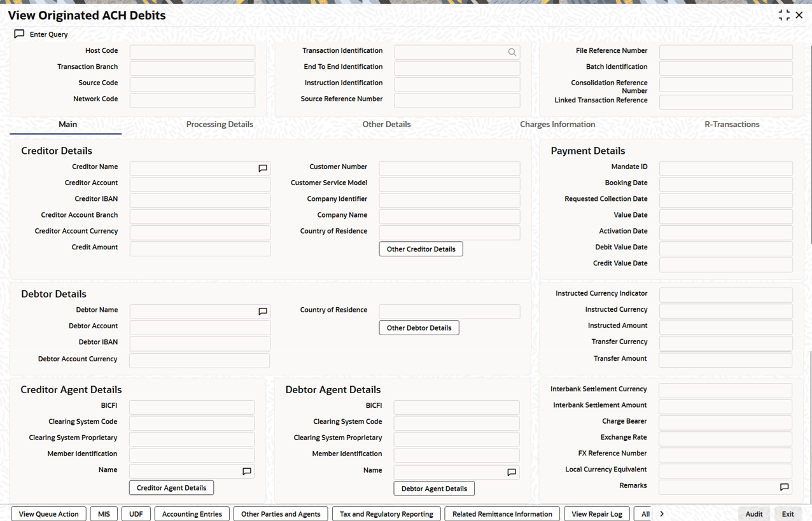Focus the Credit Amount field
The image size is (812, 521).
tap(200, 249)
